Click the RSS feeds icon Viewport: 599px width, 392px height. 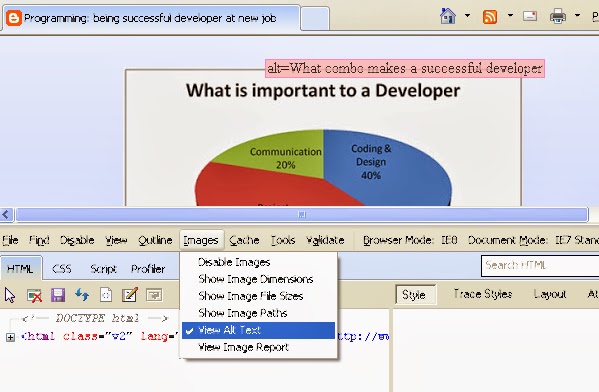point(490,17)
